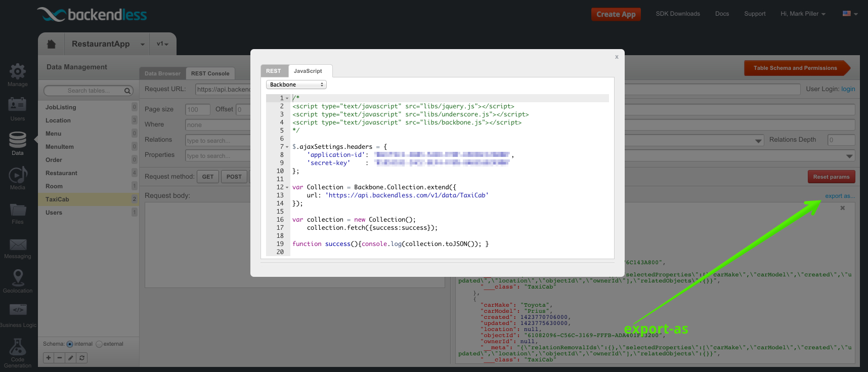Click the Search tables input field
The width and height of the screenshot is (868, 372).
point(89,91)
